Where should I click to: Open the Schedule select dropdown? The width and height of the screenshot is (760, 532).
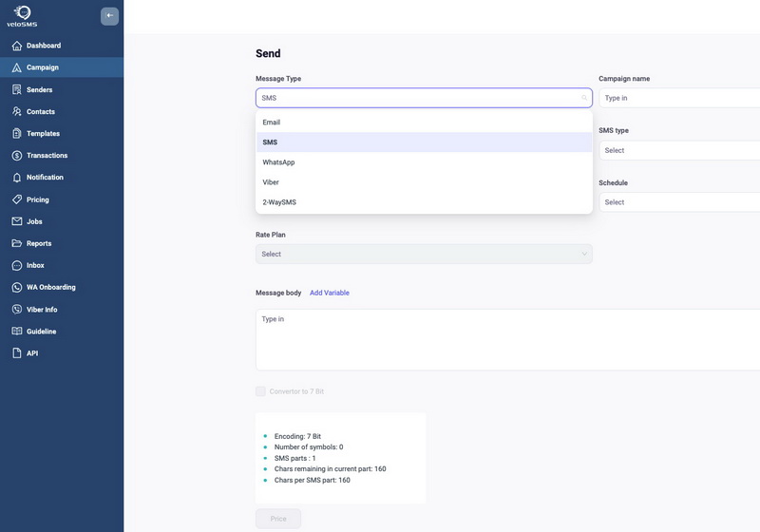click(679, 202)
